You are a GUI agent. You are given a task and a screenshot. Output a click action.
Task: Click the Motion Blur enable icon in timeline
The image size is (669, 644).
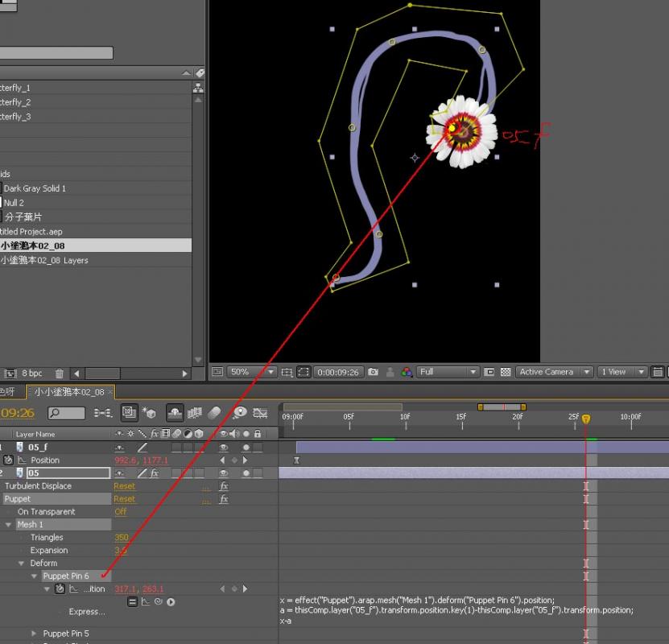214,413
